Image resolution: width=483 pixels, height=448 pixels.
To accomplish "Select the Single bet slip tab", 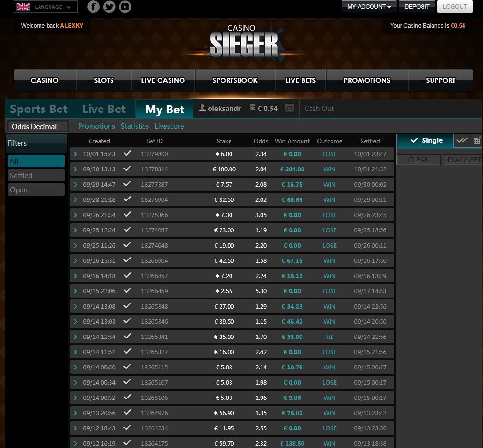I will click(x=425, y=141).
